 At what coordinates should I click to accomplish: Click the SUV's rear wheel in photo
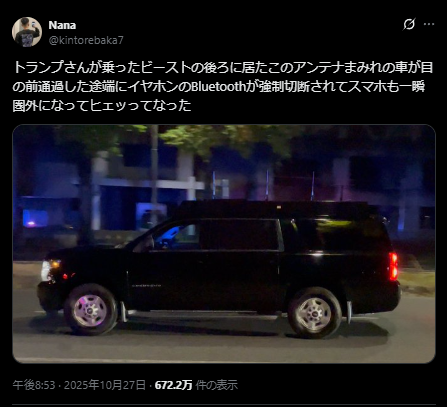314,312
